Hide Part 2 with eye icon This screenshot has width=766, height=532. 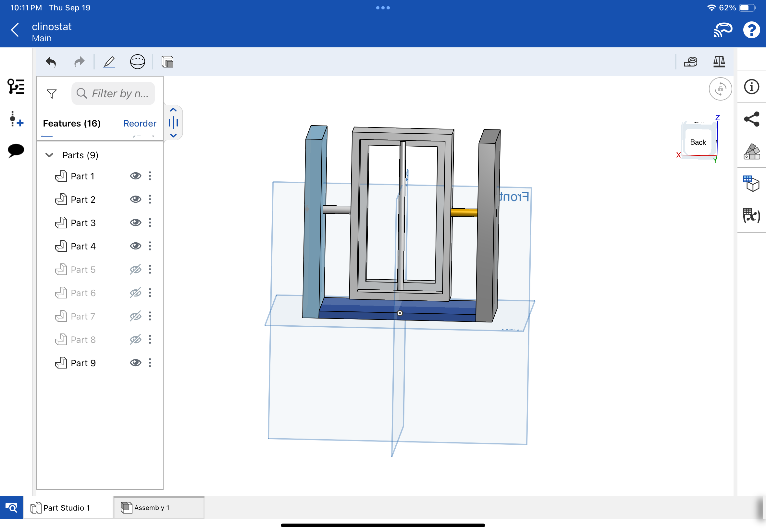point(135,199)
